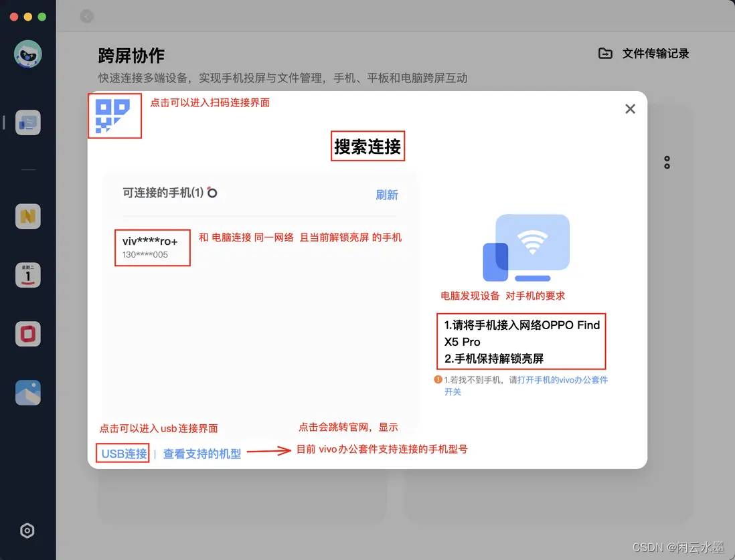Click the 130****005 phone number text
735x560 pixels.
pyautogui.click(x=145, y=254)
